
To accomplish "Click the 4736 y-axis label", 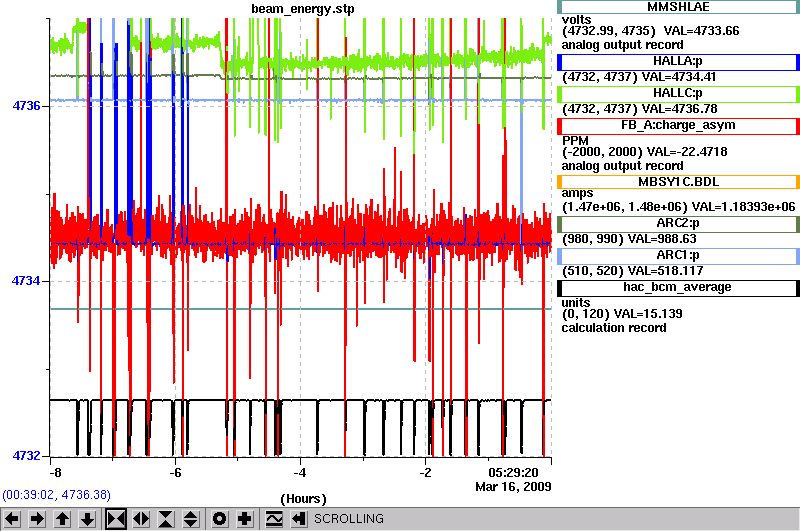I will [x=27, y=106].
